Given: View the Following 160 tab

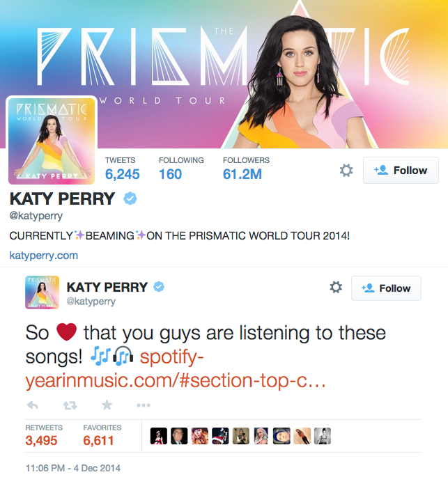Looking at the screenshot, I should click(181, 169).
